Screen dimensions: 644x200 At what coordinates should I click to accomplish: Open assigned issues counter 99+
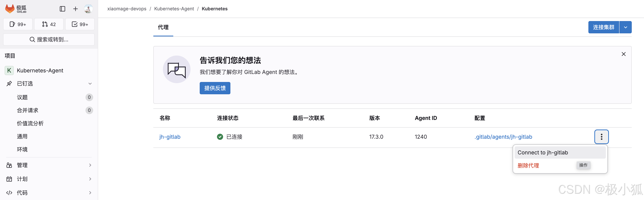click(18, 24)
